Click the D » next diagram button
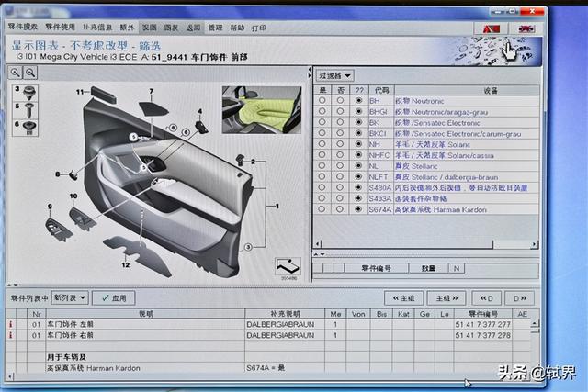Image resolution: width=588 pixels, height=392 pixels. click(x=520, y=298)
